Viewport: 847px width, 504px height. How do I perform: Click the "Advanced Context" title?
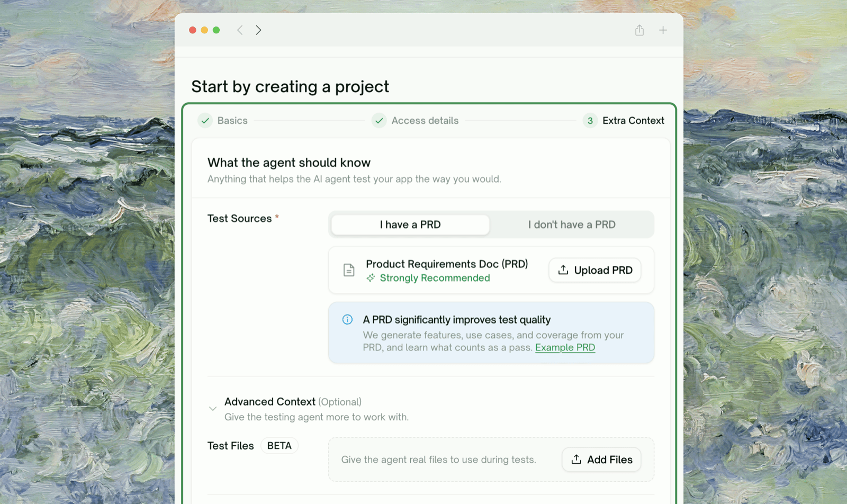270,402
